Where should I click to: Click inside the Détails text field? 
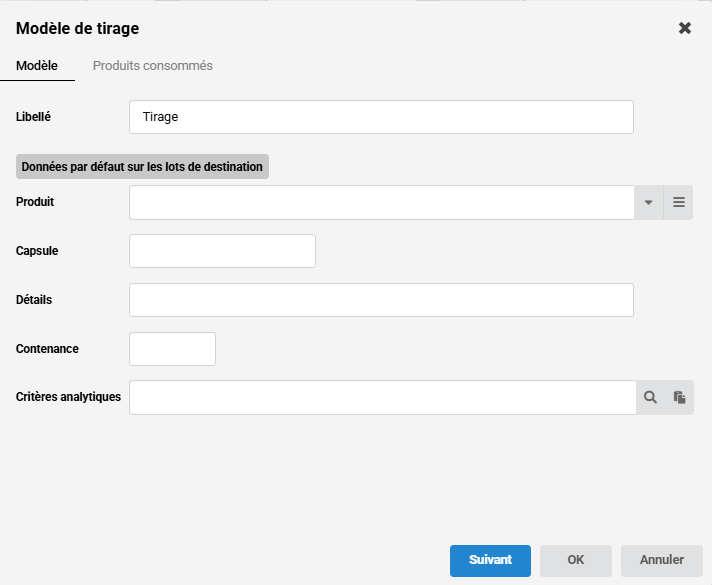tap(381, 300)
